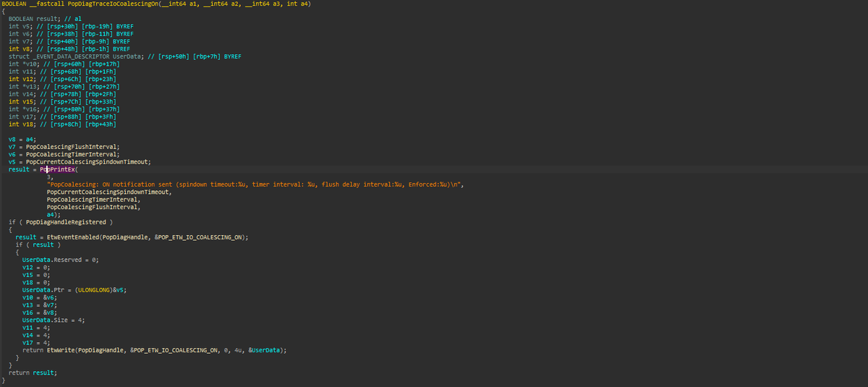Click the 'int v5' declaration line
Screen dimensions: 868x387
click(71, 26)
